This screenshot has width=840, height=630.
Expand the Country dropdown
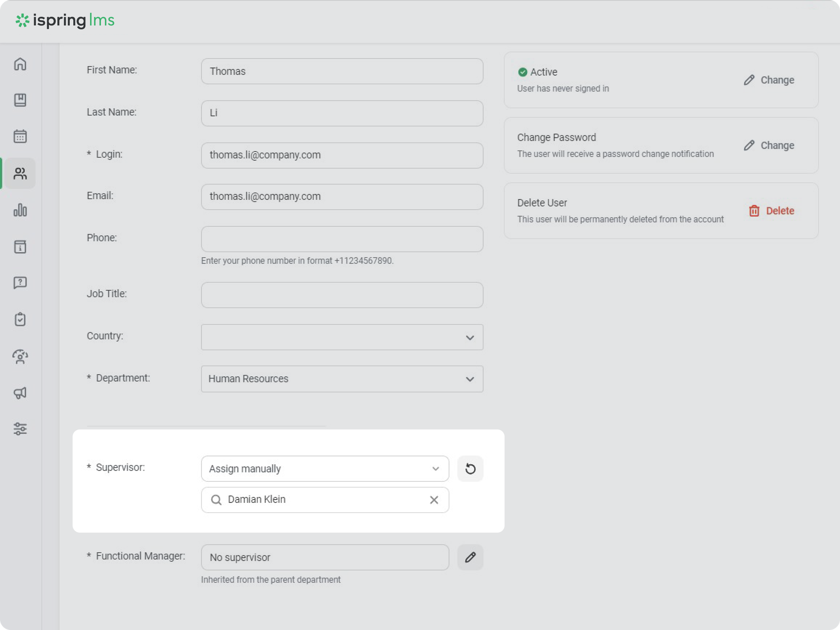tap(342, 337)
